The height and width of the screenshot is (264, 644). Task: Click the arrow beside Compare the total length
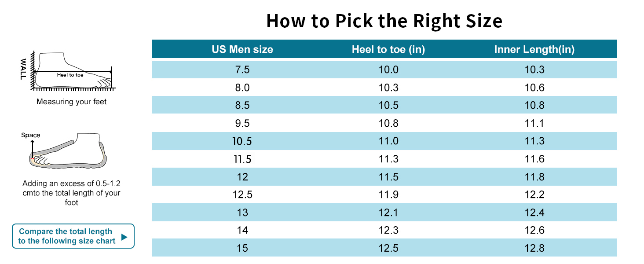[x=124, y=237]
